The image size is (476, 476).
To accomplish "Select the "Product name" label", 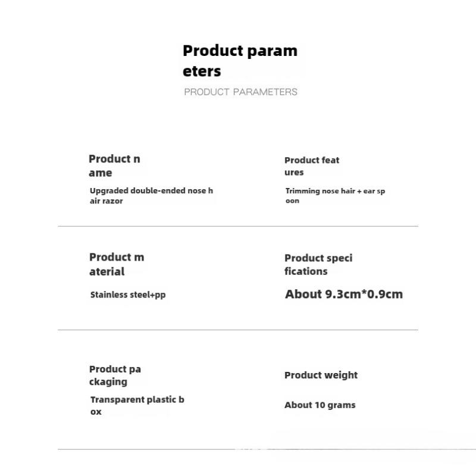I will pyautogui.click(x=114, y=166).
